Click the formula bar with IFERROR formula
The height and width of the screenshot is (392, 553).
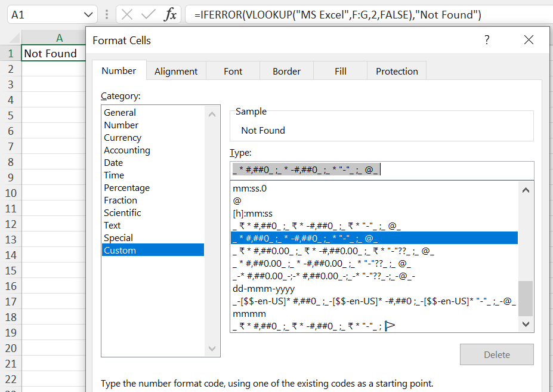click(x=369, y=14)
